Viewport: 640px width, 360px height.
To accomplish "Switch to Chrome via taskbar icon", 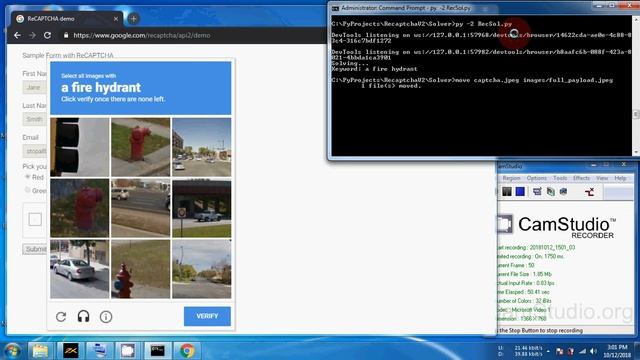I will click(x=187, y=351).
